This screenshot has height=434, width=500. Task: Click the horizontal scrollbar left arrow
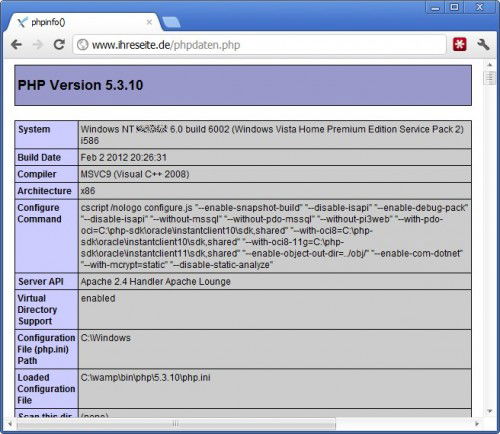[10, 424]
